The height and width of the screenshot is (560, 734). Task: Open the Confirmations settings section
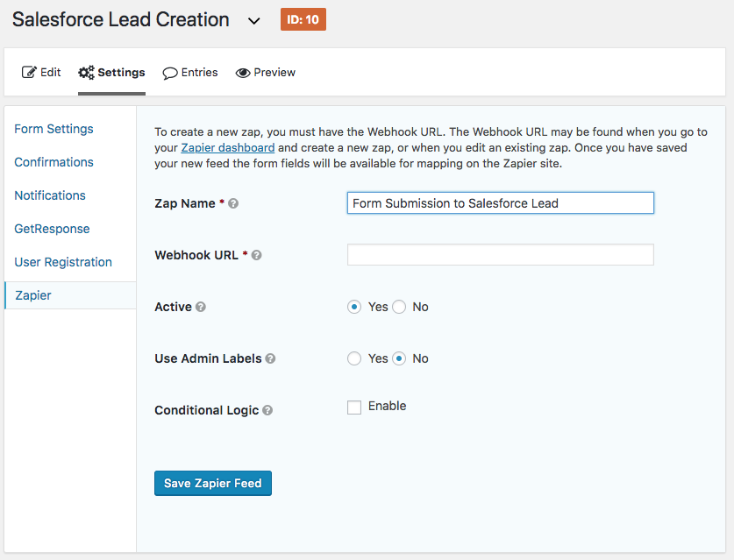53,162
